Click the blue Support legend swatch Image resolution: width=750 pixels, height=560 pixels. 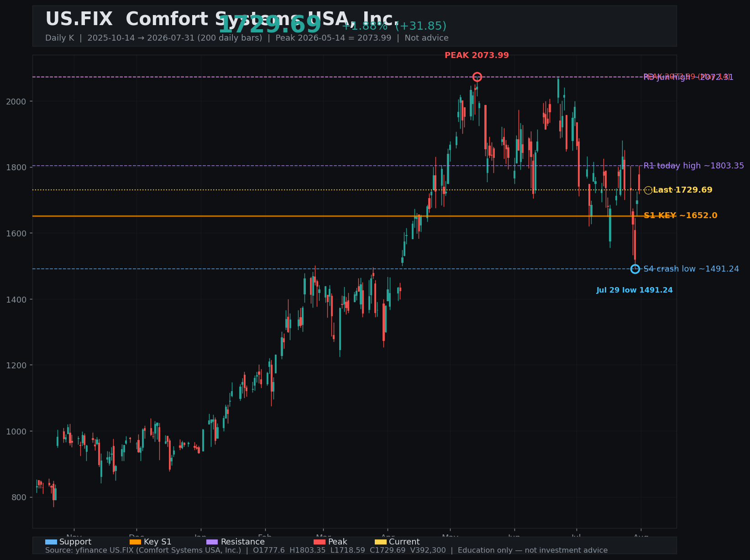coord(51,542)
